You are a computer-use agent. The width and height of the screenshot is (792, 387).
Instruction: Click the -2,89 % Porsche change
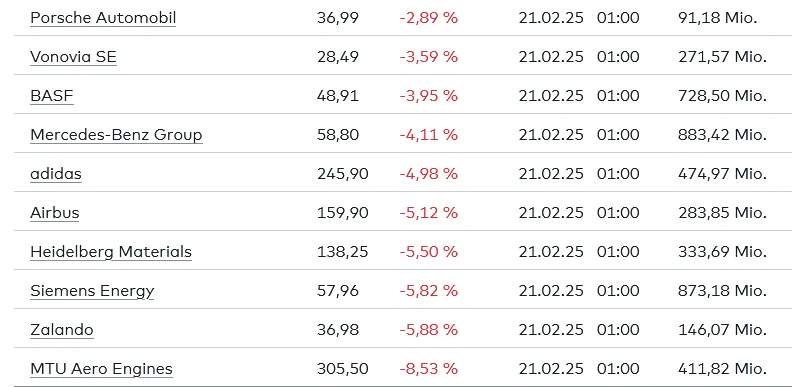(428, 18)
